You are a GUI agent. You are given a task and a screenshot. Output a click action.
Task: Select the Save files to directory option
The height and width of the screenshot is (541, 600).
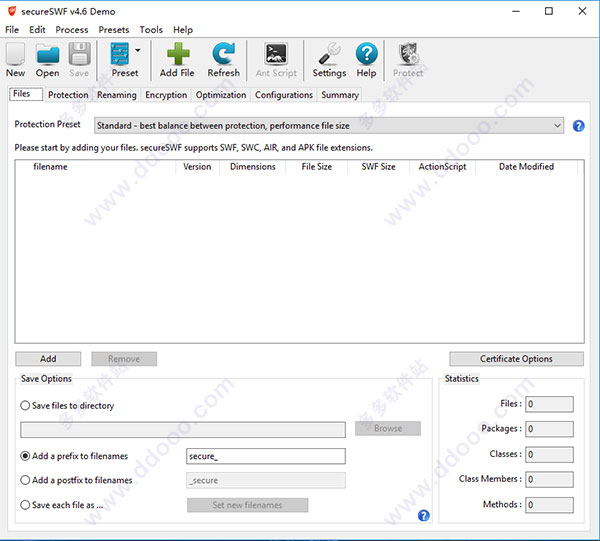point(25,406)
